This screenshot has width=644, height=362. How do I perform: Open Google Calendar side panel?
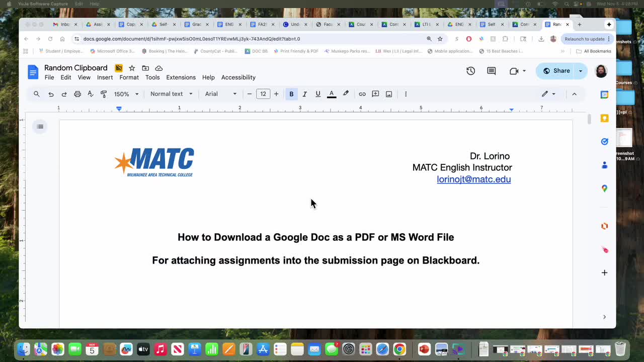pos(605,95)
